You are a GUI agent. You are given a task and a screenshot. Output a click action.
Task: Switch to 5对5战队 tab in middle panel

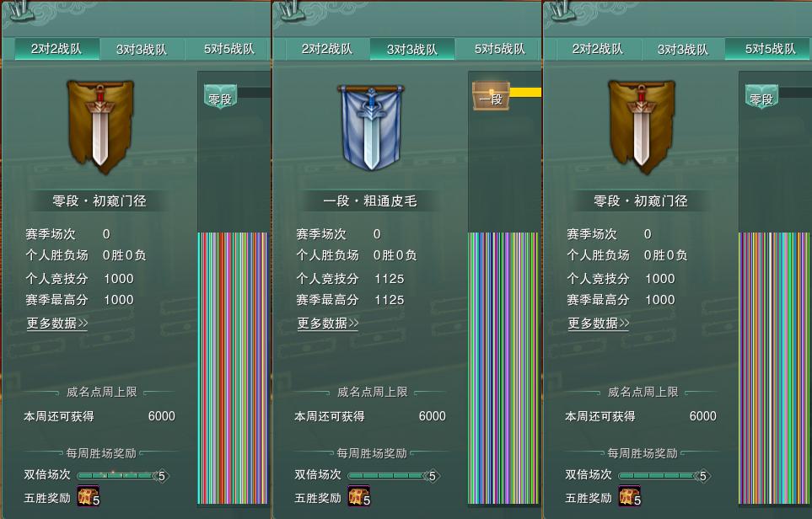point(500,49)
